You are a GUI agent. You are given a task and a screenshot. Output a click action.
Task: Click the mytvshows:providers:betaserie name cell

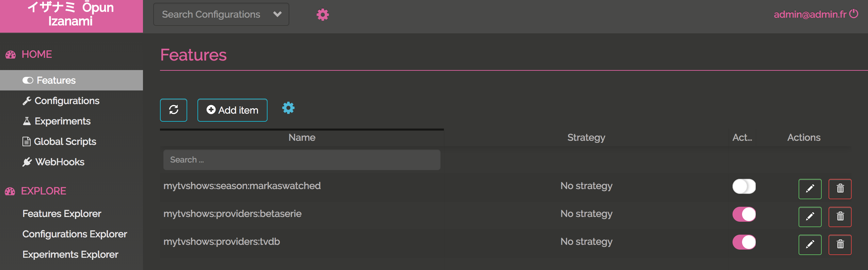(x=232, y=214)
